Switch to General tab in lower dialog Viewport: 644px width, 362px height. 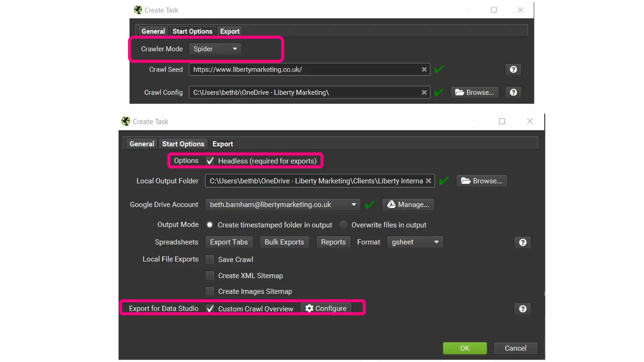[x=142, y=144]
